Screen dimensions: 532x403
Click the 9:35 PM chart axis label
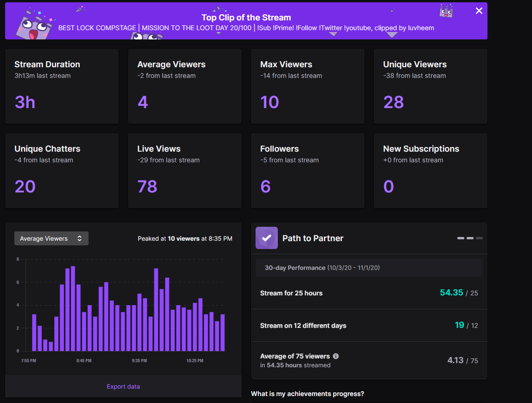140,361
